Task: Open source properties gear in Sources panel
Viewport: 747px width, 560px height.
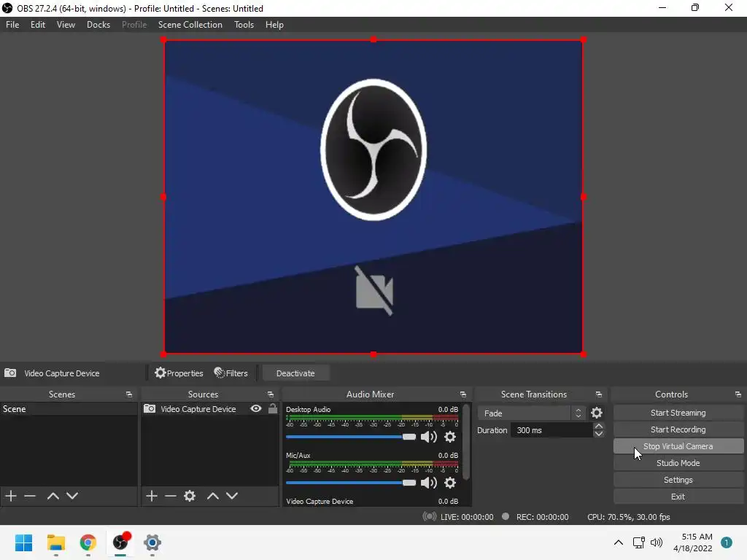Action: (x=190, y=496)
